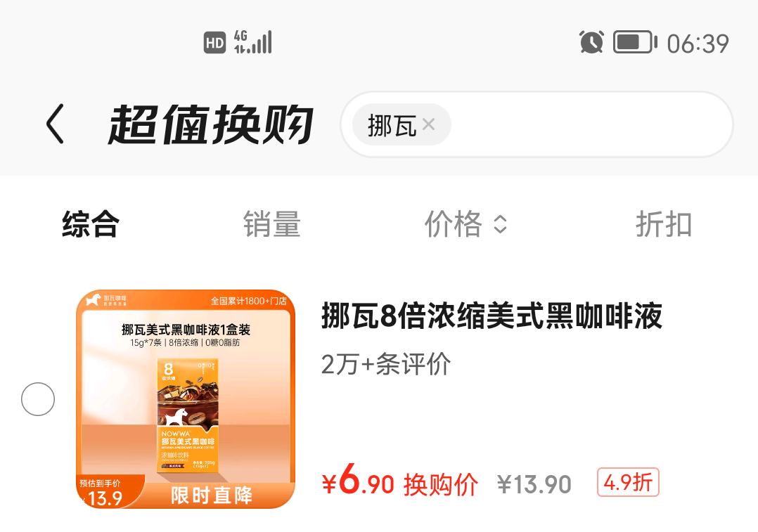Switch to the 销量 sorting tab
The width and height of the screenshot is (758, 532).
coord(271,223)
